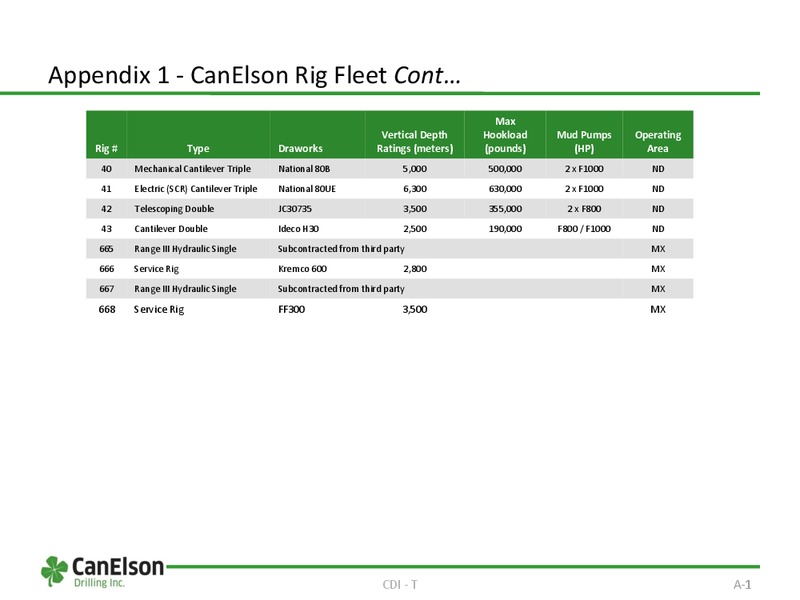Select 'F800 / F1000' mud pumps cell
The height and width of the screenshot is (600, 800).
584,229
